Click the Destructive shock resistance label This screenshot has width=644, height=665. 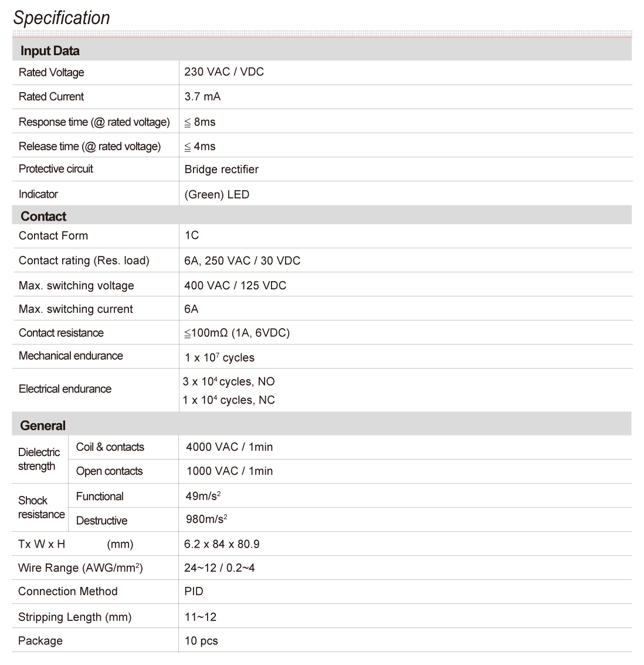pos(101,521)
